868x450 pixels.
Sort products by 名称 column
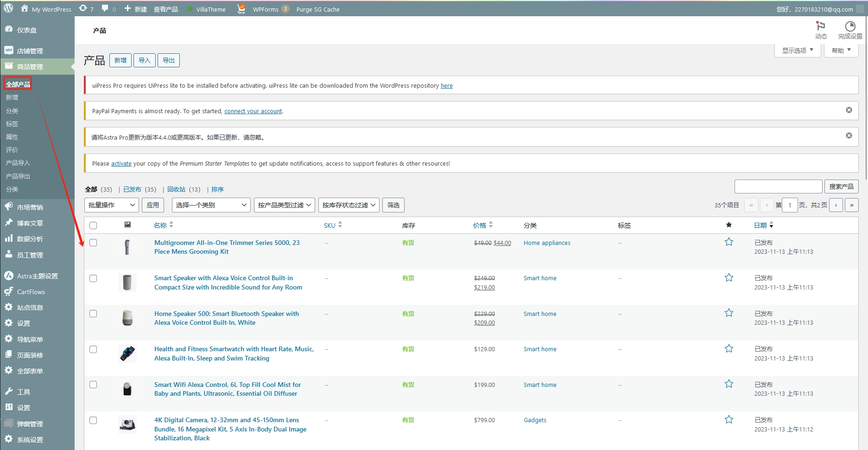click(x=163, y=225)
